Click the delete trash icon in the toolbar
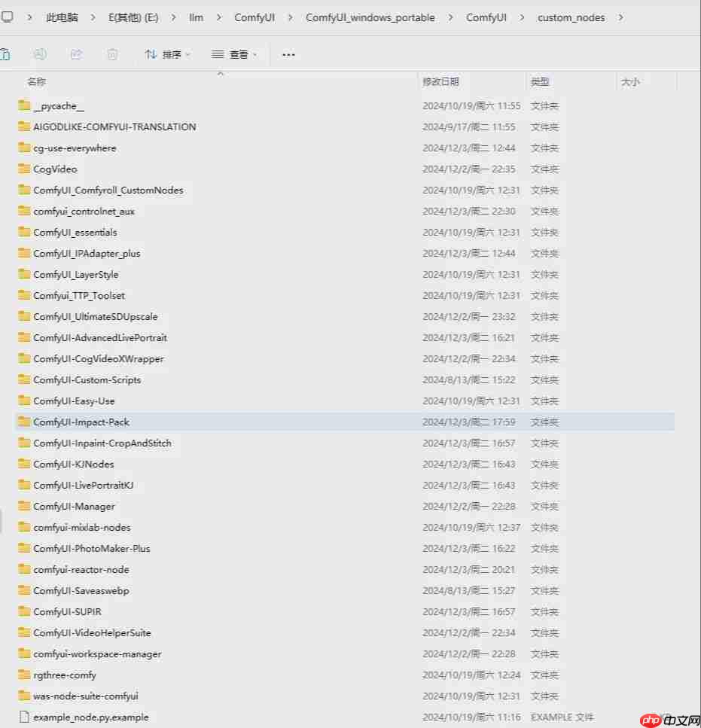This screenshot has width=701, height=728. click(112, 54)
